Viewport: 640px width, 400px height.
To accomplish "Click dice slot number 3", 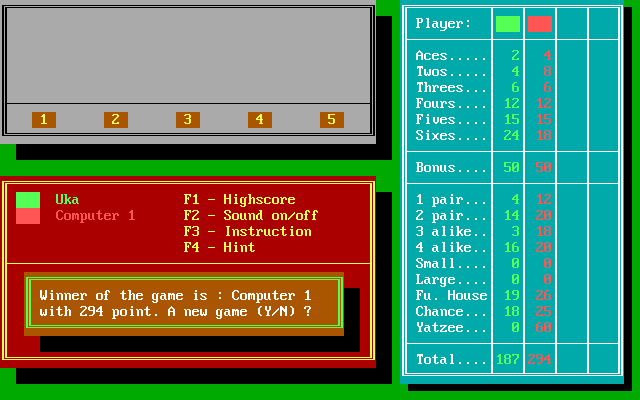I will 188,120.
